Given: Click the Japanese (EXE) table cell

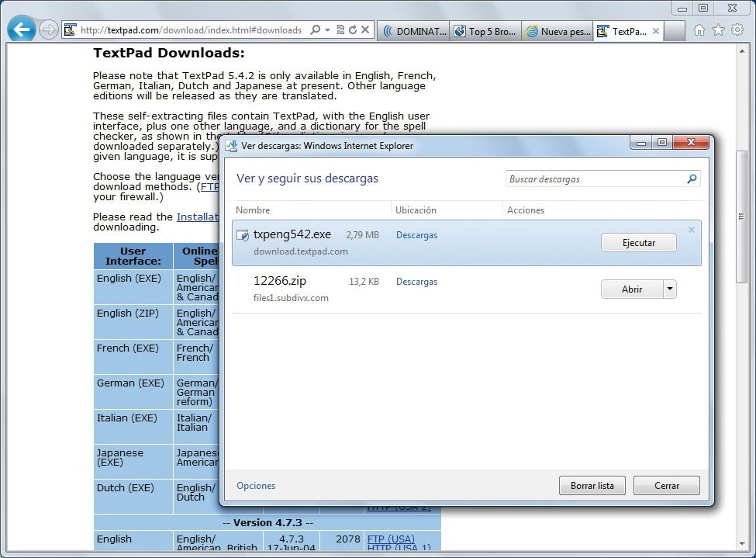Looking at the screenshot, I should tap(133, 462).
